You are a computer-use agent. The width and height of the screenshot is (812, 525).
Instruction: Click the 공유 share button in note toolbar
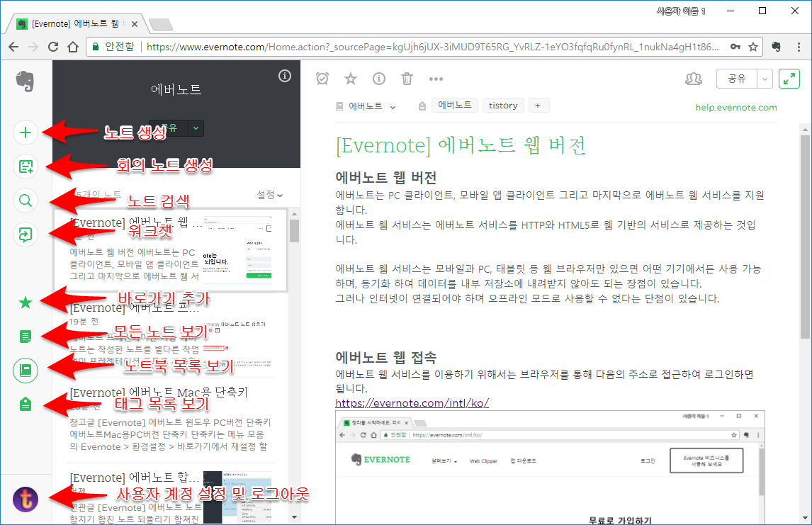pos(736,79)
